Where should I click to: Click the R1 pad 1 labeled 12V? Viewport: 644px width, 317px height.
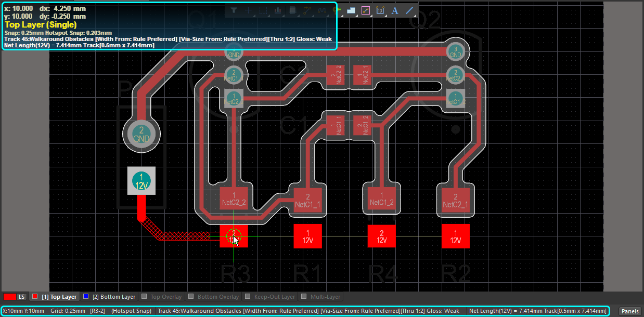tap(307, 236)
